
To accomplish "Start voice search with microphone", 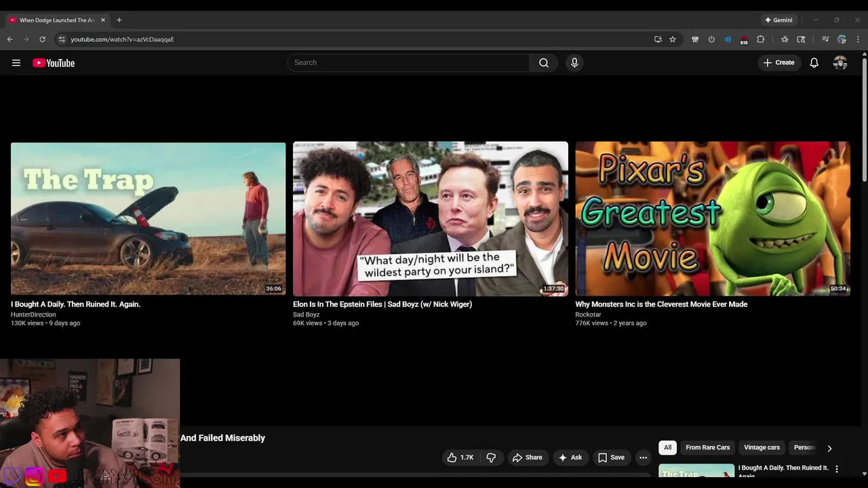I will (574, 63).
